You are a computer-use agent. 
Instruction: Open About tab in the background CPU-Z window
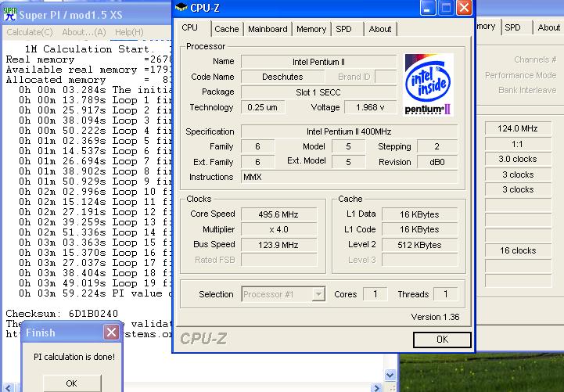pyautogui.click(x=549, y=27)
